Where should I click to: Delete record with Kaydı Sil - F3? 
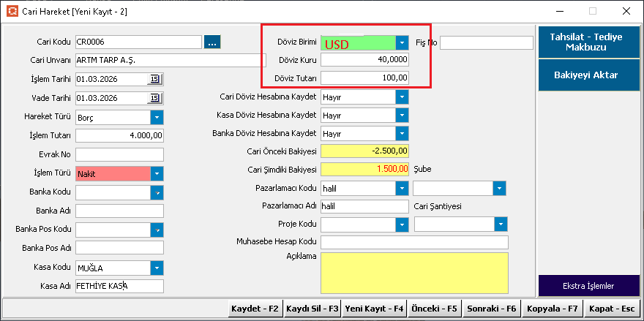point(312,309)
